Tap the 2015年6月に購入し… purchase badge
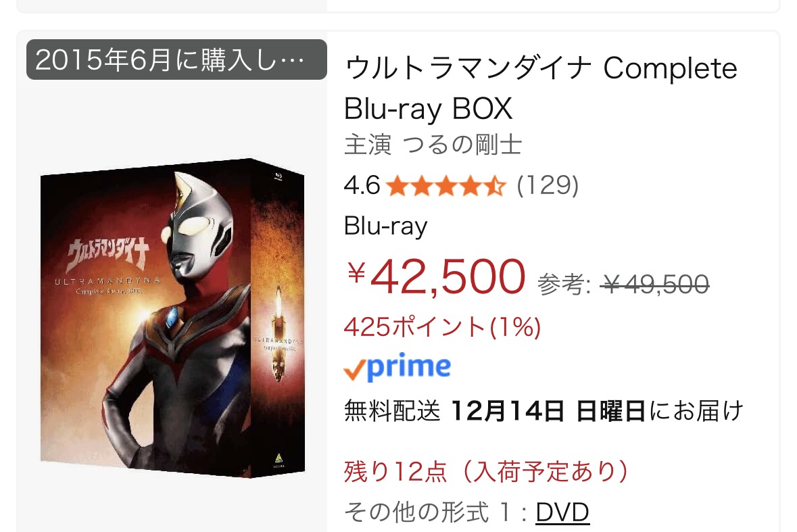The height and width of the screenshot is (532, 797). 176,59
